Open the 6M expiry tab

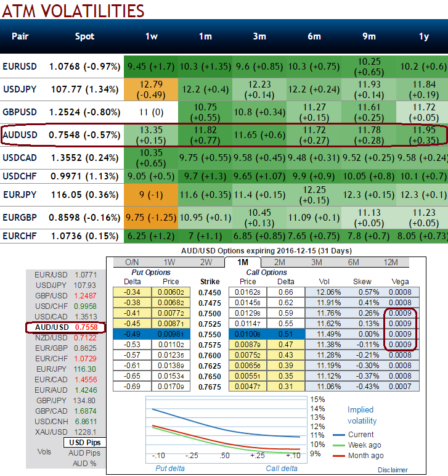(353, 262)
